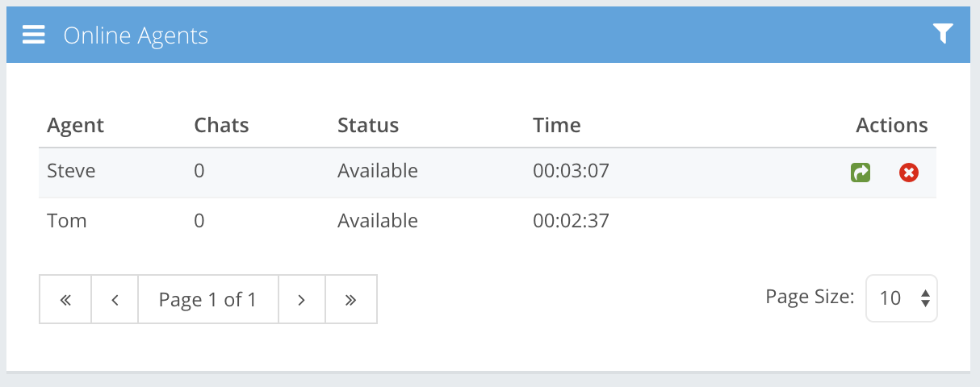The image size is (980, 387).
Task: Click the Online Agents panel title
Action: (x=136, y=35)
